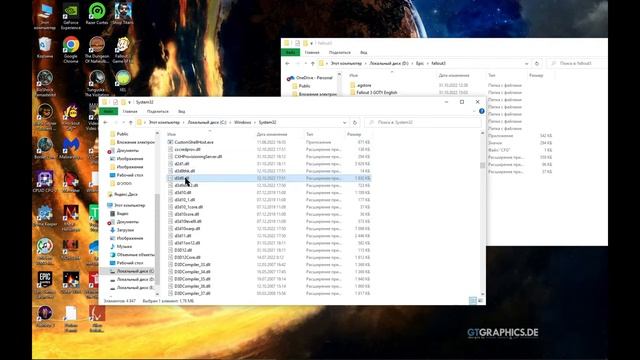This screenshot has width=640, height=360.
Task: Open the Поделиться tab in fallout3 window
Action: 340,52
